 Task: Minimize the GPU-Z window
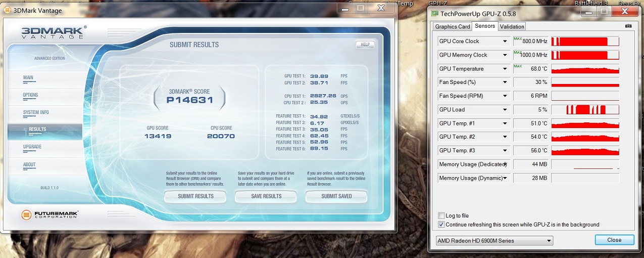coord(589,11)
